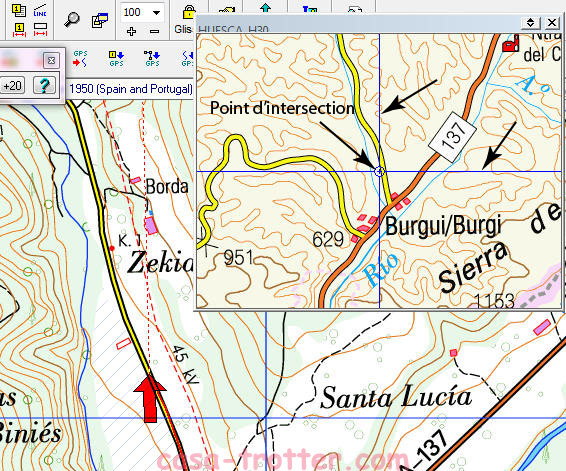Screen dimensions: 566x471
Task: Click the +20 button
Action: 12,86
